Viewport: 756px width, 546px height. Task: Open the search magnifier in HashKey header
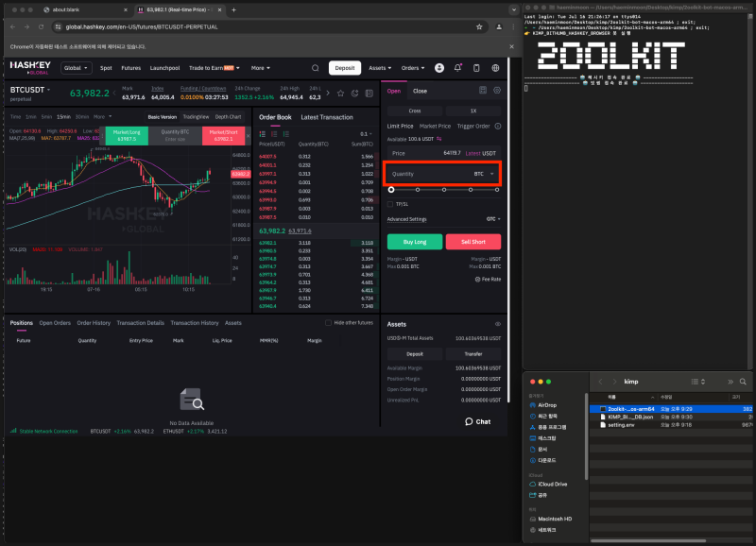coord(316,68)
